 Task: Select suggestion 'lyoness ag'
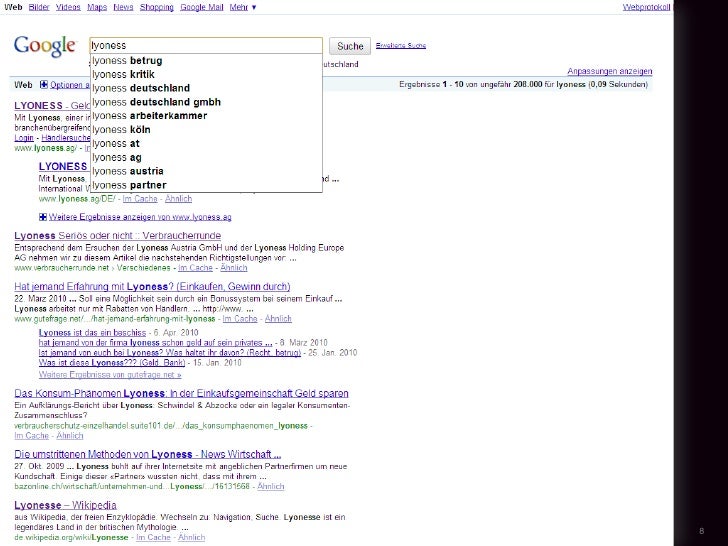(x=206, y=157)
